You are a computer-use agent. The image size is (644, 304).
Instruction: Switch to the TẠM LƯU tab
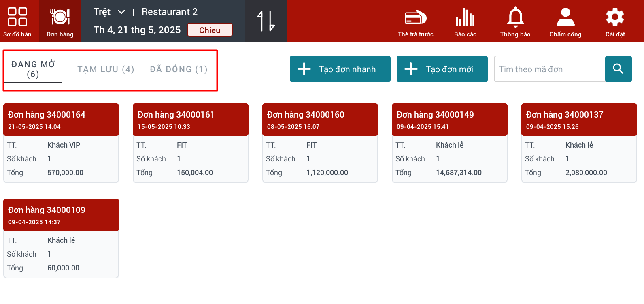(x=106, y=69)
